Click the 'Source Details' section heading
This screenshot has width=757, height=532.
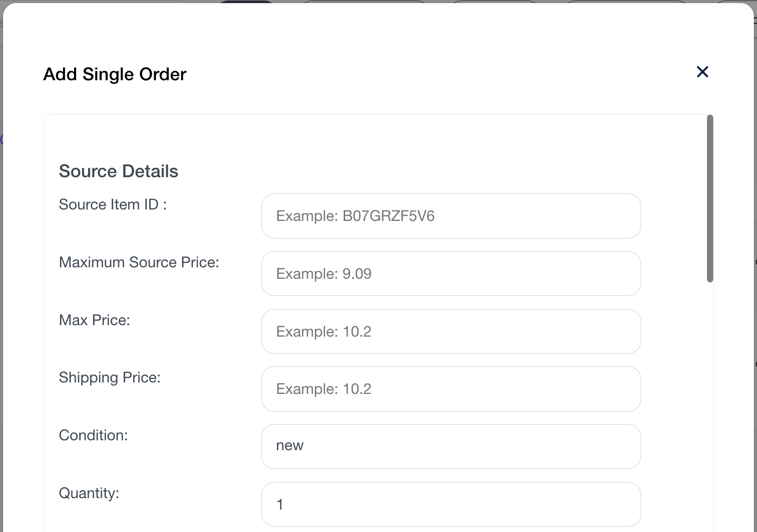tap(118, 171)
